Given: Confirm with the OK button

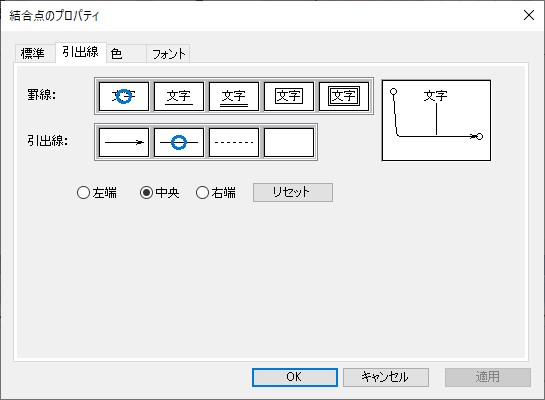Looking at the screenshot, I should (x=295, y=377).
